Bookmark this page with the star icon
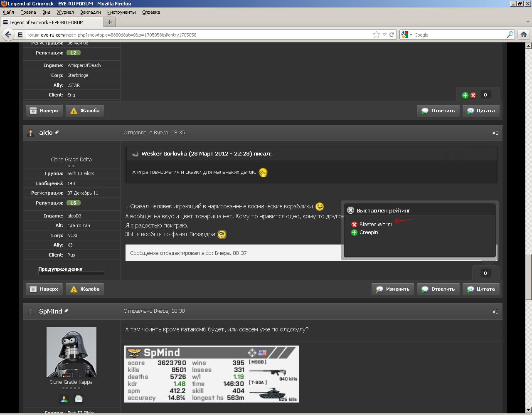 [x=377, y=35]
